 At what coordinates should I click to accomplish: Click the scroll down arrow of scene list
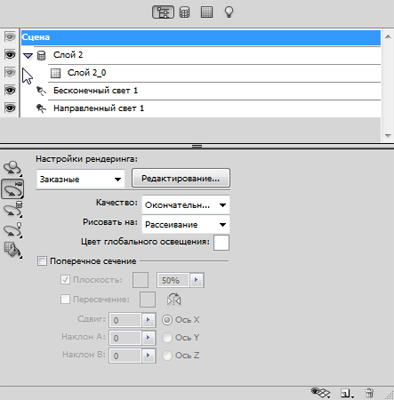click(x=388, y=136)
